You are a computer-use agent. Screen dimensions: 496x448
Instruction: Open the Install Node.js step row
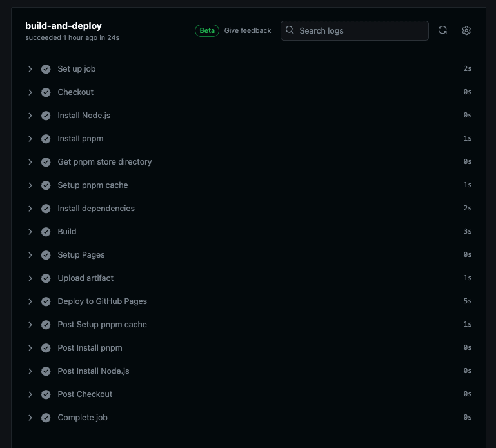pyautogui.click(x=84, y=116)
